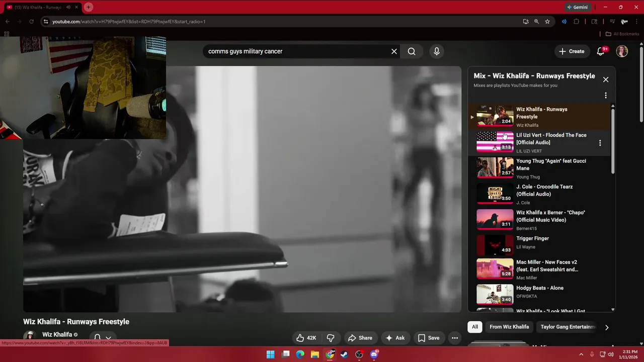The image size is (644, 362).
Task: Open Microsoft Edge from taskbar
Action: coord(300,354)
